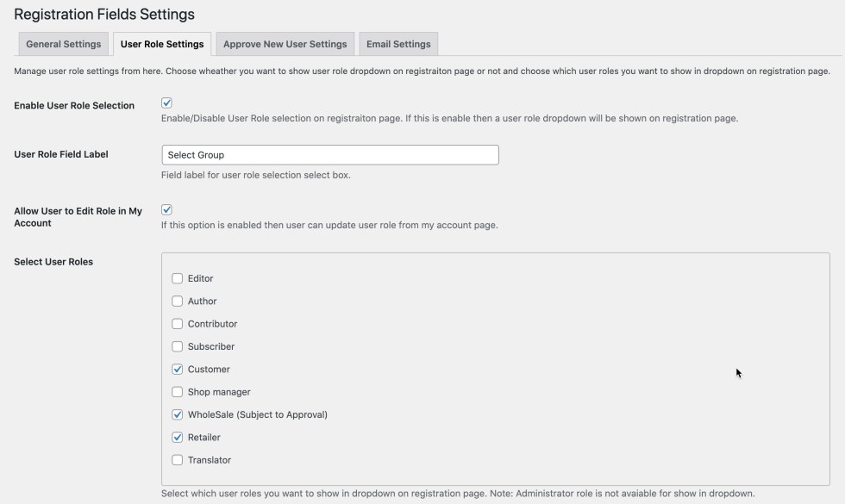Uncheck the Customer role
This screenshot has width=845, height=504.
178,369
